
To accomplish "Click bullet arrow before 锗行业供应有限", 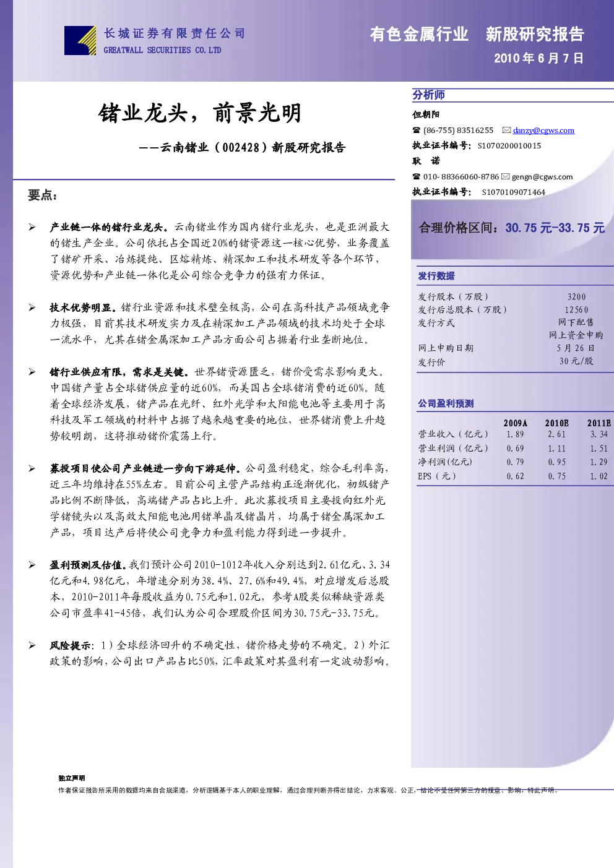I will coord(32,372).
